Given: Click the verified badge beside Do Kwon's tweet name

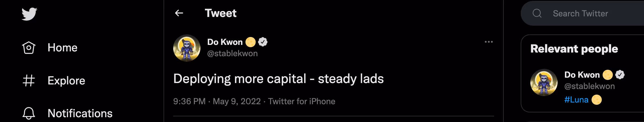Looking at the screenshot, I should (x=263, y=42).
